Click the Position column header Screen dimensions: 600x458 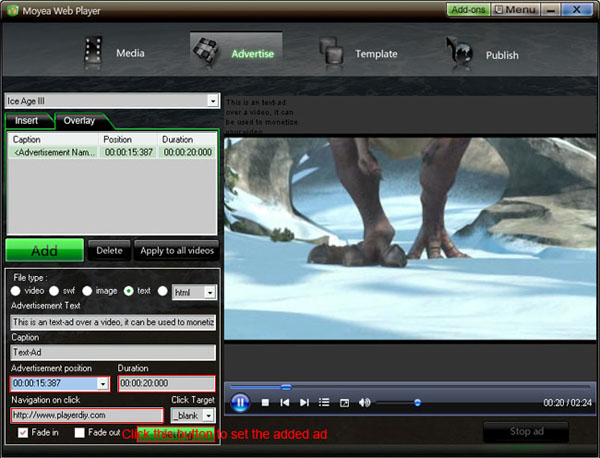(x=128, y=140)
